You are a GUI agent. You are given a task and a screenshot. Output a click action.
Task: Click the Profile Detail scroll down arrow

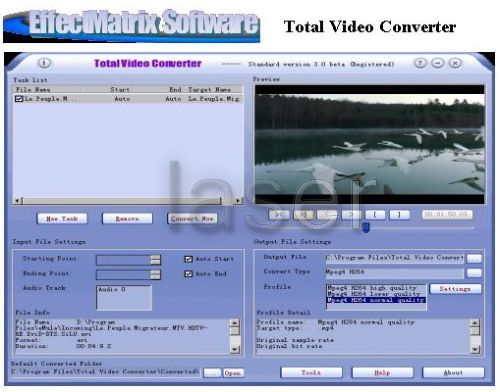475,349
